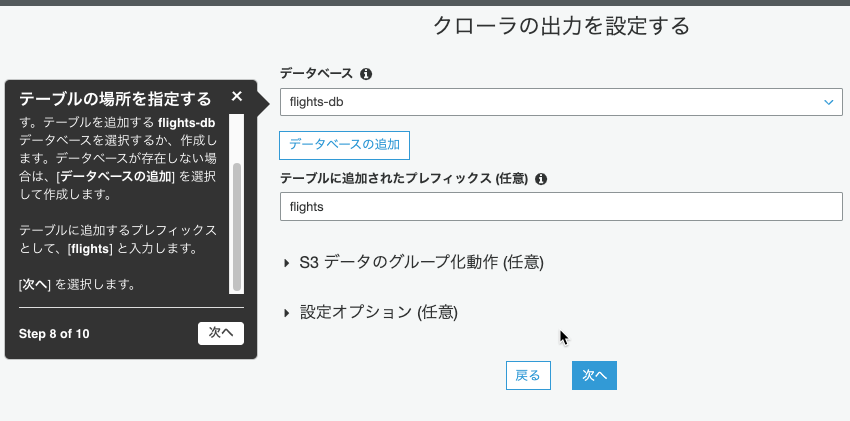The height and width of the screenshot is (421, 850).
Task: Expand the S3 データのグループ化動作 (任意) section title
Action: (x=421, y=263)
